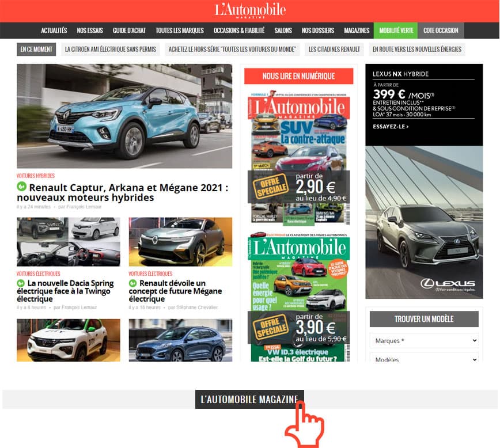Open La Citroën Ami électrique sans permis link
The image size is (500, 448).
tap(111, 49)
